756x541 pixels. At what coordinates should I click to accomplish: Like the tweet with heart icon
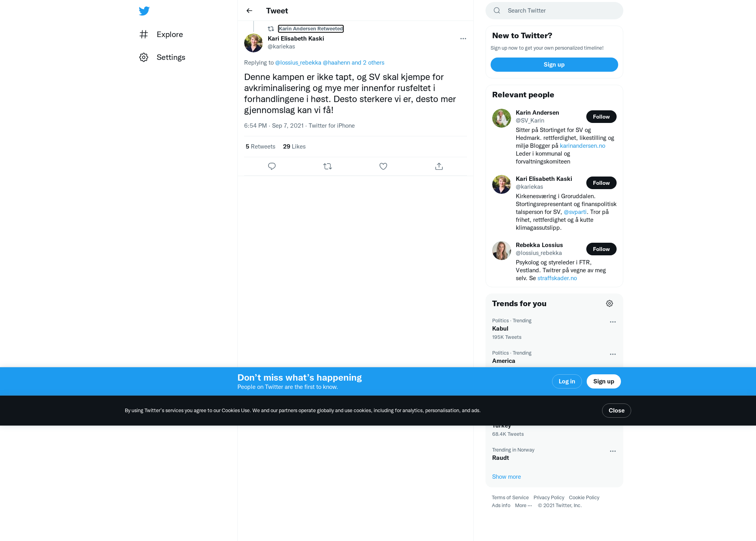[383, 166]
